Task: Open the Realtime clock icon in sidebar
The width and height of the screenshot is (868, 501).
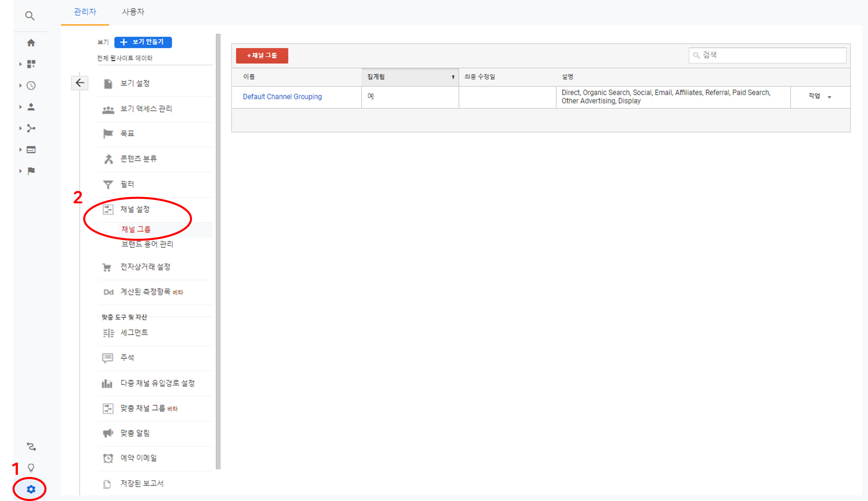Action: [x=31, y=85]
